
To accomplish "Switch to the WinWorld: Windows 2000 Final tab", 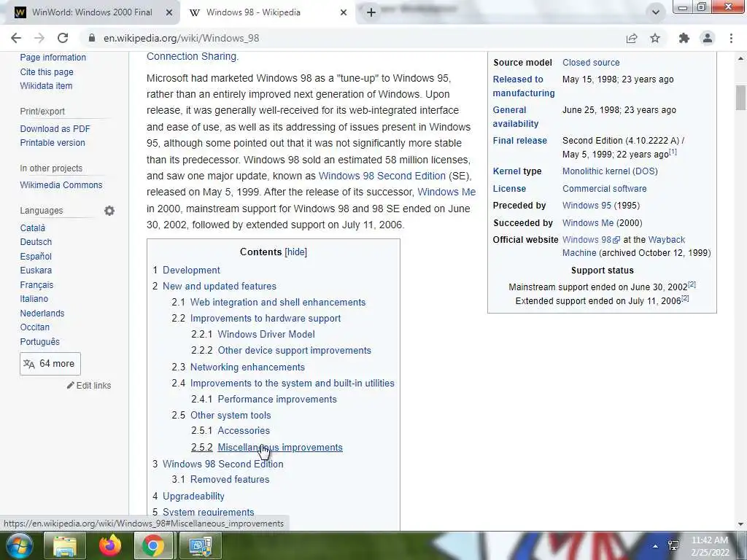I will coord(90,12).
